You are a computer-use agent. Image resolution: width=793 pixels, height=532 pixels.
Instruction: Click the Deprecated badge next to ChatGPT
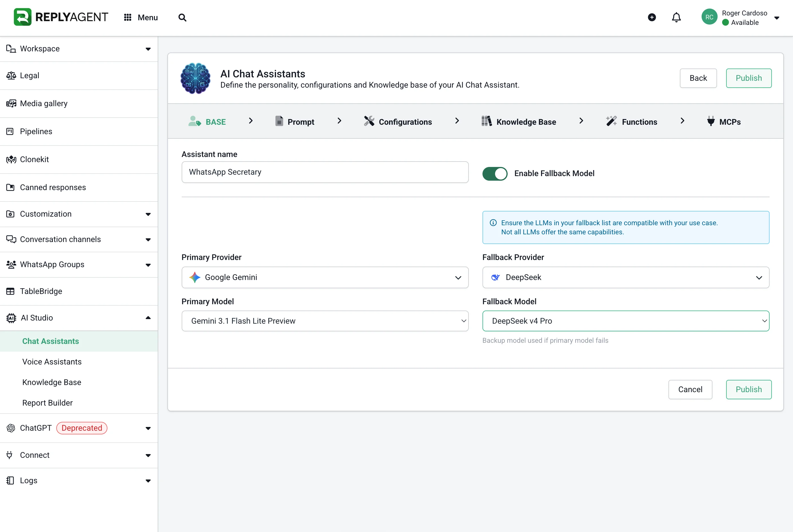(82, 428)
